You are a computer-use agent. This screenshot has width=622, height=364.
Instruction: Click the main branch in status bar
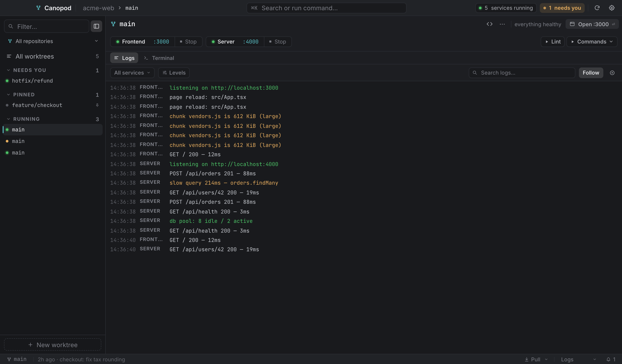pyautogui.click(x=17, y=359)
